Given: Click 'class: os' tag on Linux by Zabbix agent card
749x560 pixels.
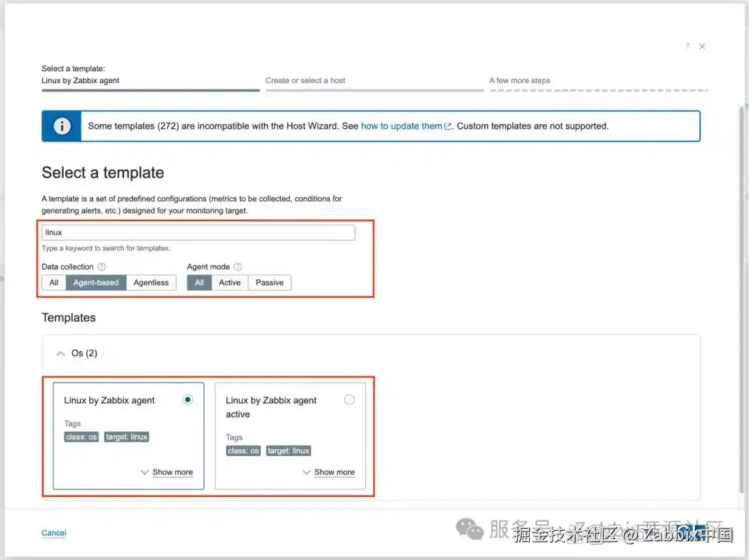Looking at the screenshot, I should [x=81, y=437].
